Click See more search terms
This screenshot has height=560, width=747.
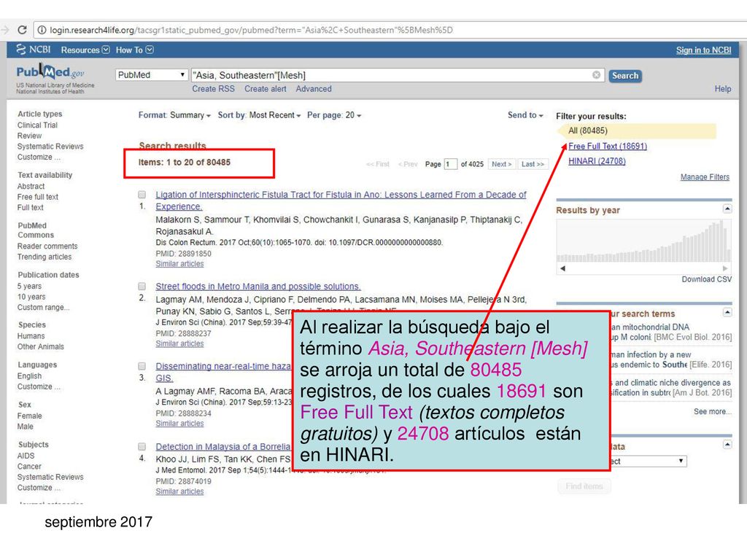712,411
